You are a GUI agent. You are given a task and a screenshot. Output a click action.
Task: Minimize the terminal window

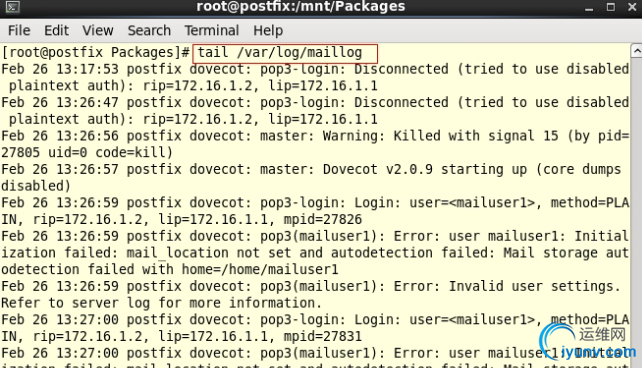pyautogui.click(x=589, y=7)
